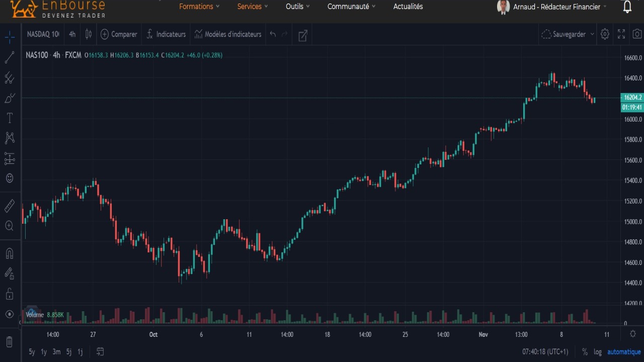Open the notifications bell
The width and height of the screenshot is (644, 362).
click(627, 7)
